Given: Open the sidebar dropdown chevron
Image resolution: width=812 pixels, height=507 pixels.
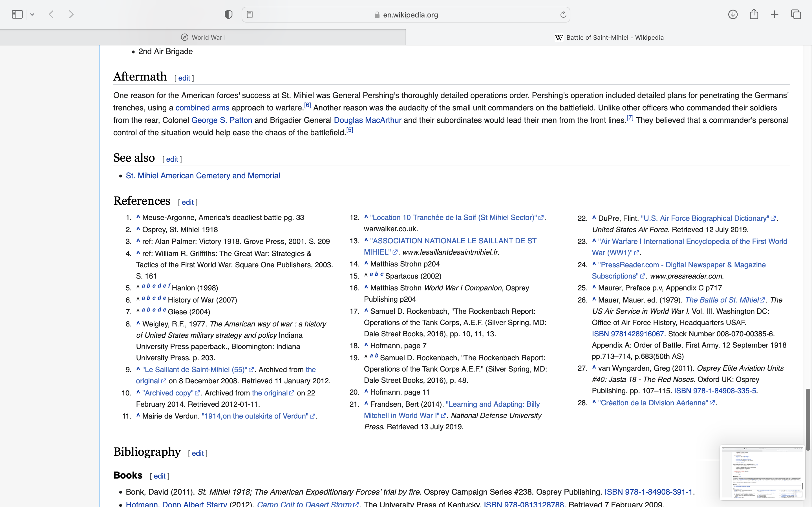Looking at the screenshot, I should coord(32,14).
